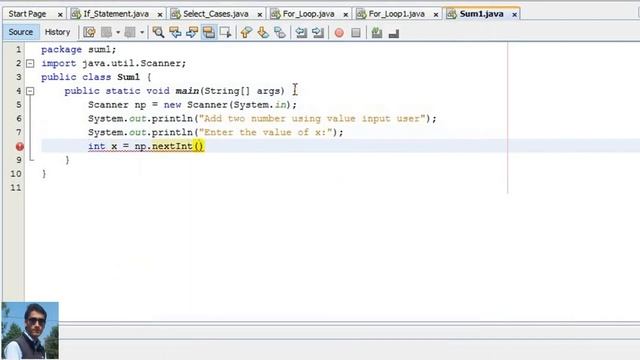Screen dimensions: 640x360
Task: Comment out the line using the toolbar icon
Action: click(x=377, y=33)
